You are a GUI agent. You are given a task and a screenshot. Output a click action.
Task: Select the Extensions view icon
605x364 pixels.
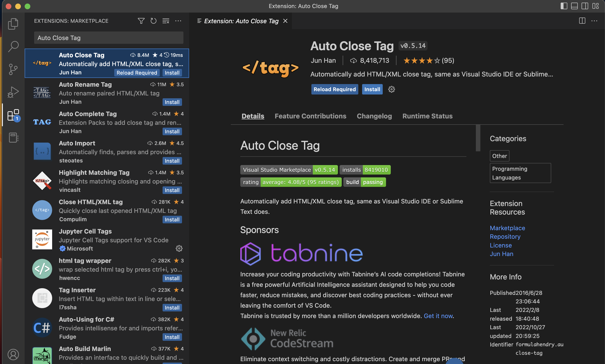coord(13,115)
